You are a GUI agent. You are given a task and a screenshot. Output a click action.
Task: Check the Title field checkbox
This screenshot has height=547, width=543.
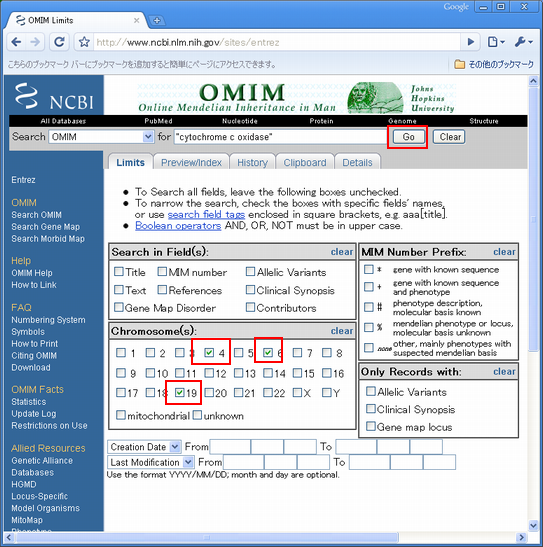119,271
